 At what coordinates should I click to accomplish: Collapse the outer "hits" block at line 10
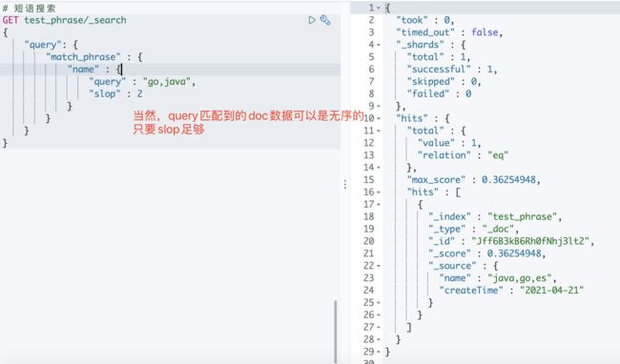(x=379, y=118)
